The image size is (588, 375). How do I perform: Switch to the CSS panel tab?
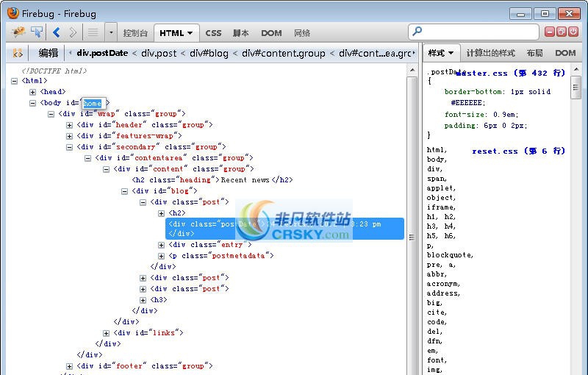[213, 33]
